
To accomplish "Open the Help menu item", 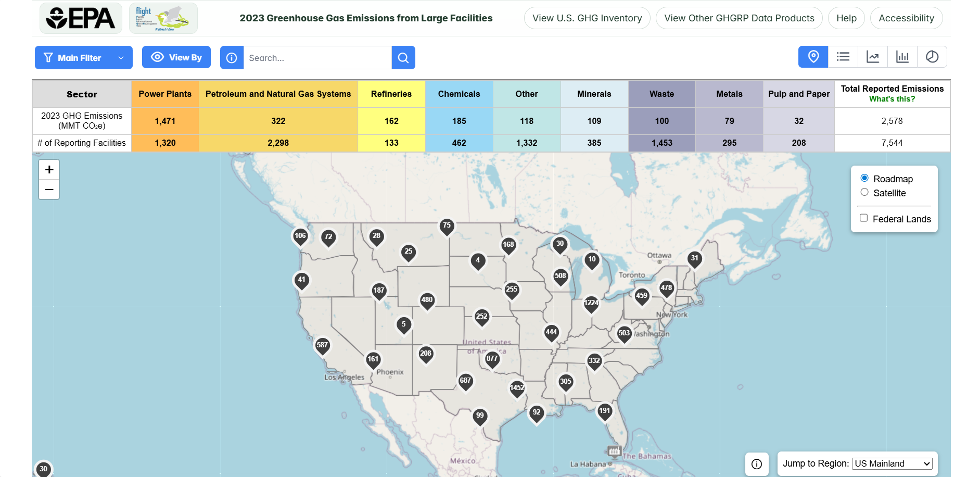I will [846, 18].
